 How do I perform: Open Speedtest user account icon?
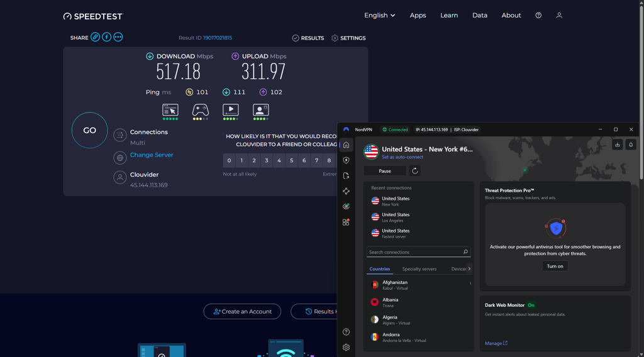(x=559, y=15)
